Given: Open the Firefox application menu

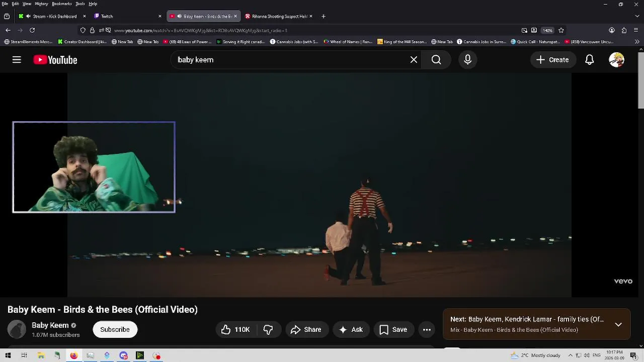Looking at the screenshot, I should point(636,30).
